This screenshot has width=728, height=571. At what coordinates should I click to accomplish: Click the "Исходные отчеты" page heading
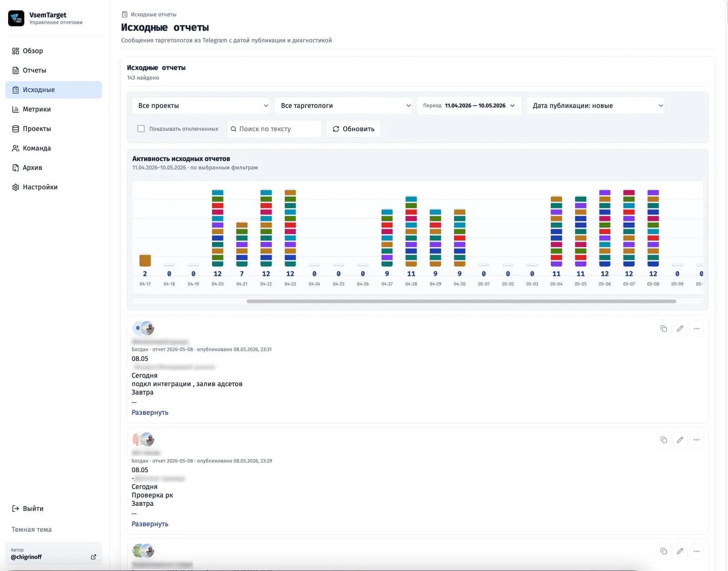tap(165, 28)
